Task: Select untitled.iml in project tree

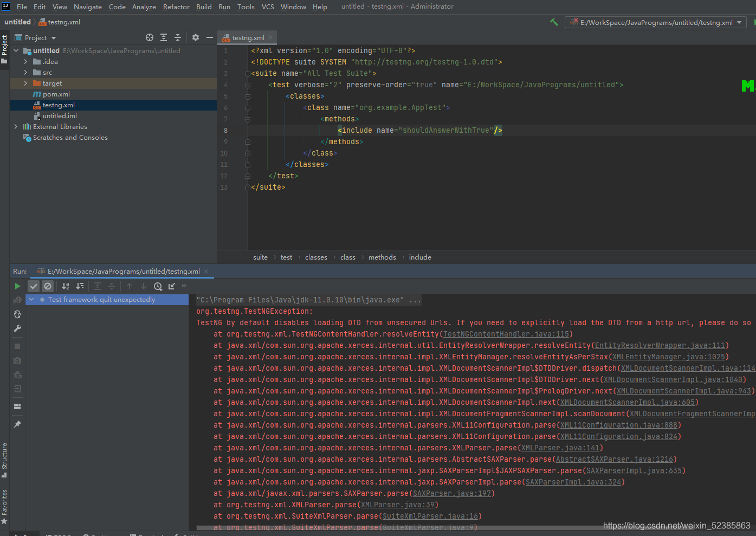Action: [60, 115]
